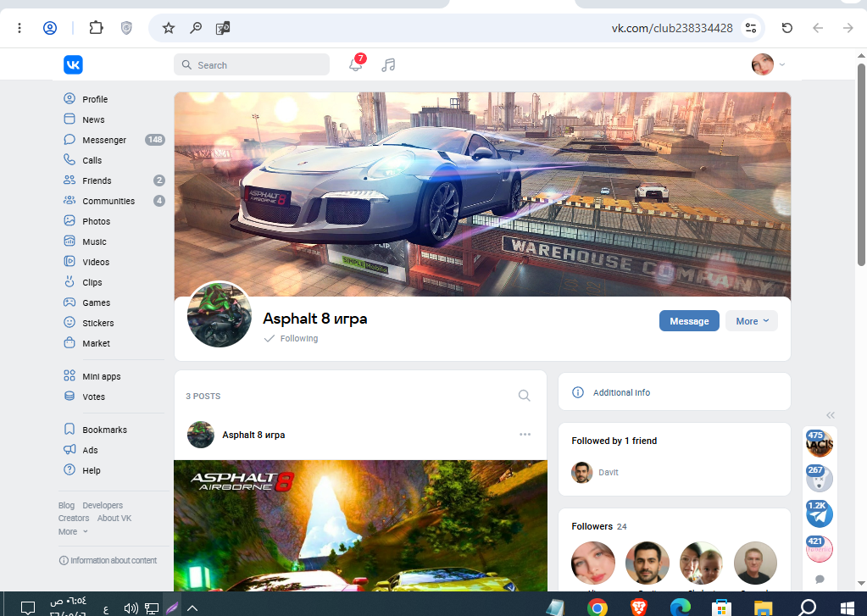Click the page vertical scrollbar
Screen dimensions: 867x616
[x=861, y=164]
